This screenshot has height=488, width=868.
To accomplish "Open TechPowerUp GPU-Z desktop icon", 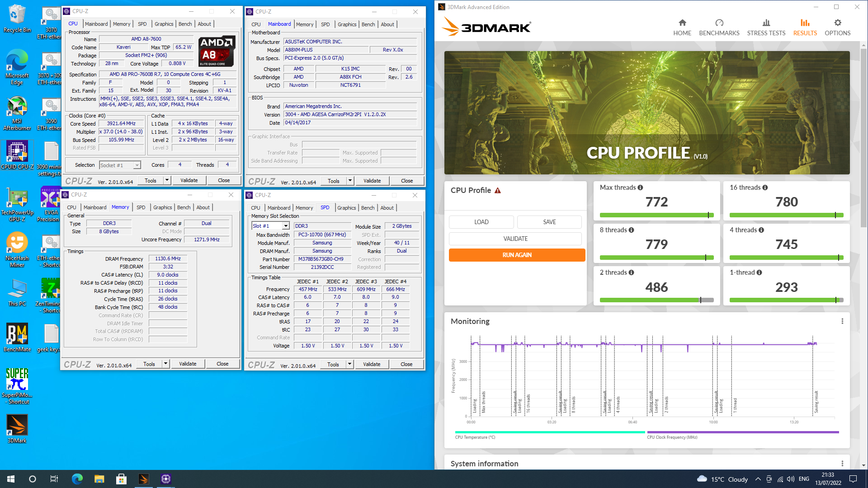I will (17, 204).
